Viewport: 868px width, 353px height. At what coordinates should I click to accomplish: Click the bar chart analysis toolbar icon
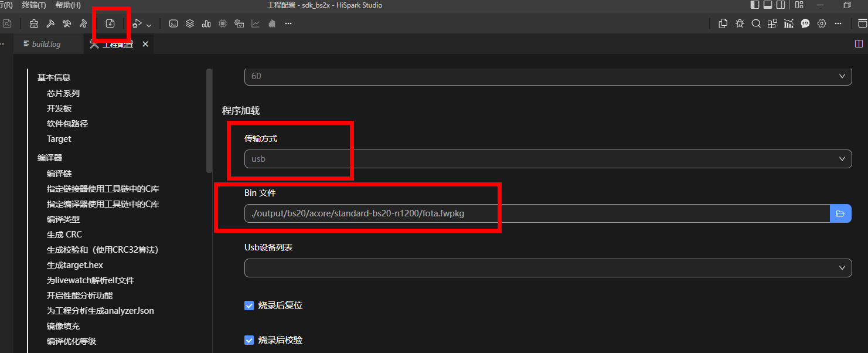(206, 24)
